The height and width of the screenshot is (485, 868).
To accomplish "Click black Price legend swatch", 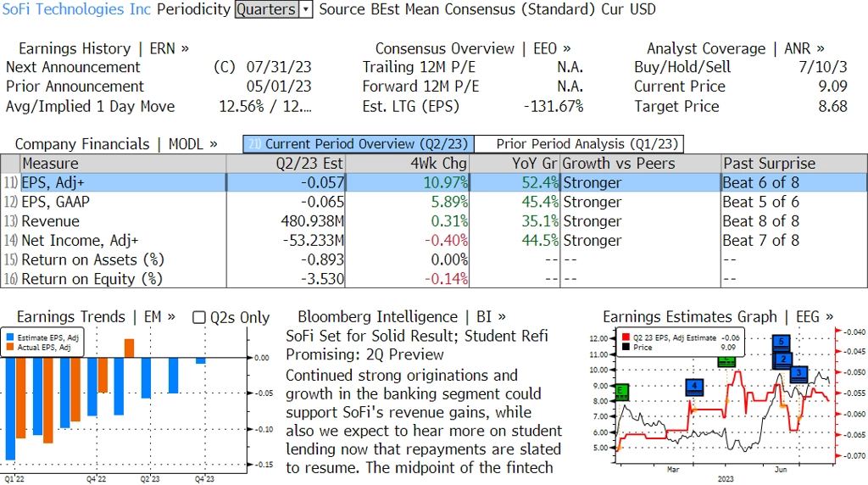I will [x=626, y=347].
